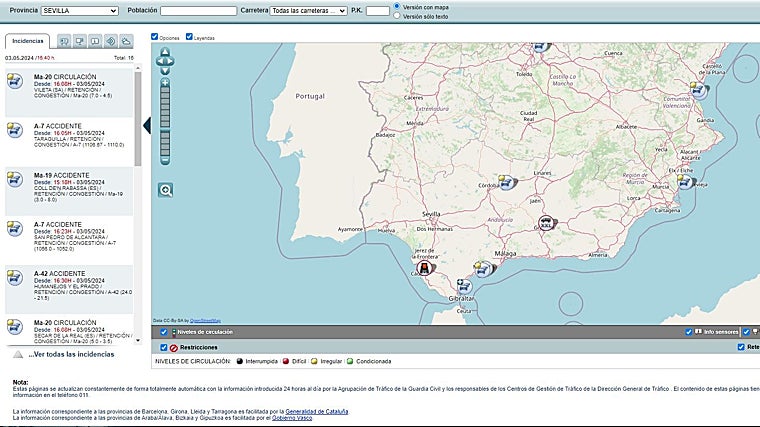Click the red Difícil legend dot
The height and width of the screenshot is (427, 760).
pyautogui.click(x=286, y=361)
